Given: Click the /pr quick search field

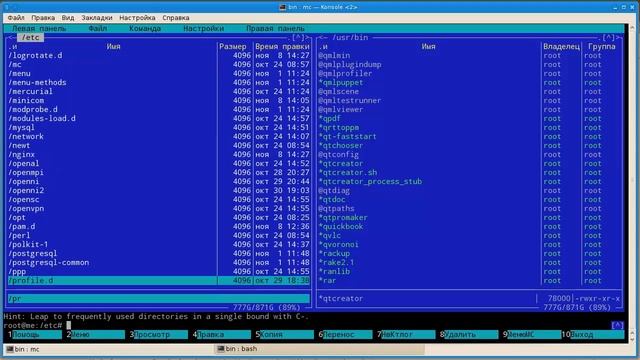Looking at the screenshot, I should (x=158, y=299).
